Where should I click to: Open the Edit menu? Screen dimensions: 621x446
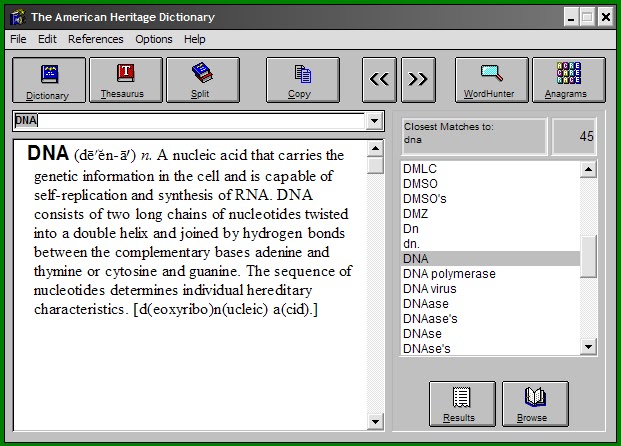pyautogui.click(x=48, y=39)
